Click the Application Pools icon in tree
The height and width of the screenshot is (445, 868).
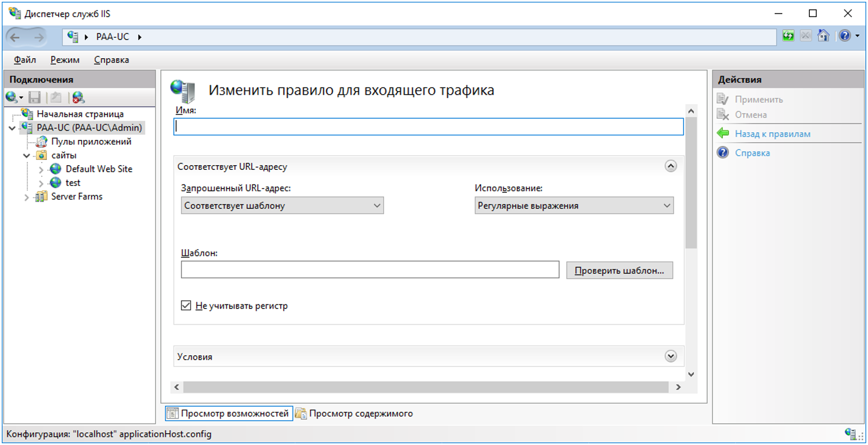[x=41, y=142]
